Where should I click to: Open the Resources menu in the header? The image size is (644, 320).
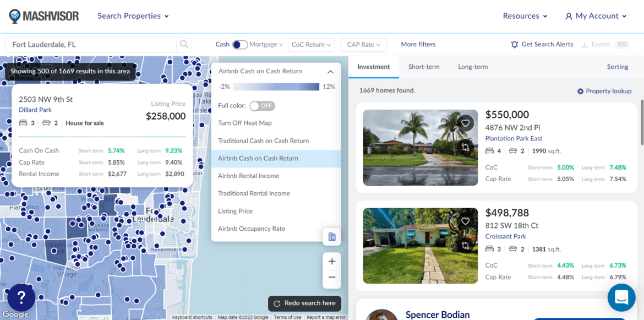coord(525,16)
